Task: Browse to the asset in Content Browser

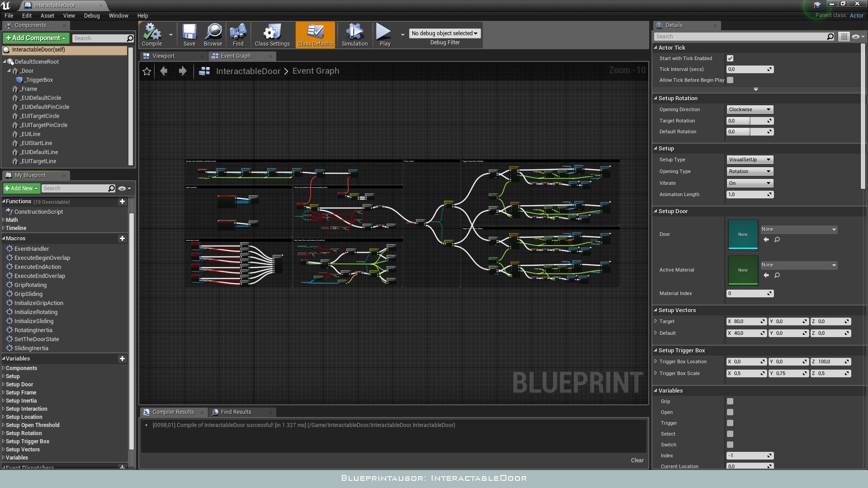Action: point(212,34)
